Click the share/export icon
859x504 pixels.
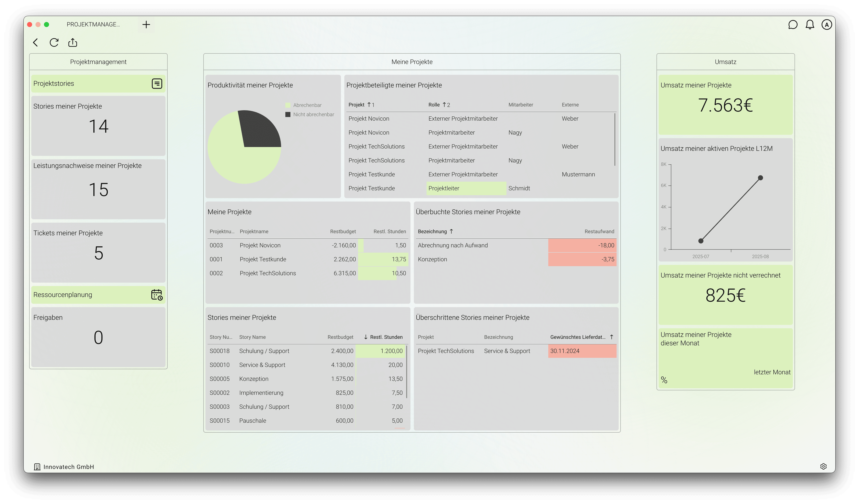[73, 43]
